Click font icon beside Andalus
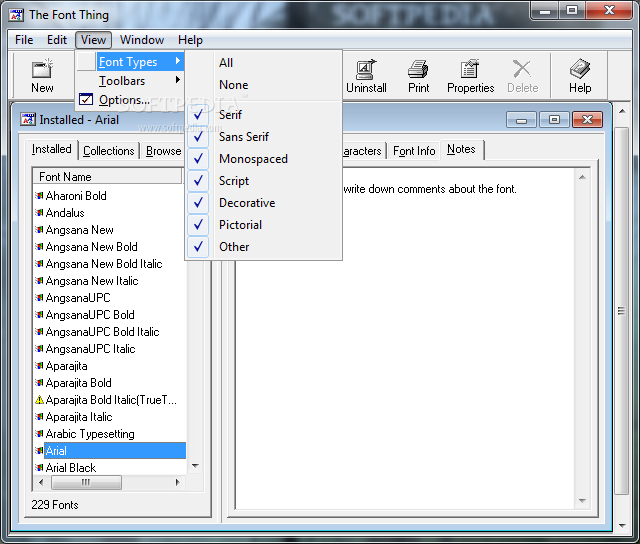Image resolution: width=640 pixels, height=544 pixels. [x=39, y=213]
